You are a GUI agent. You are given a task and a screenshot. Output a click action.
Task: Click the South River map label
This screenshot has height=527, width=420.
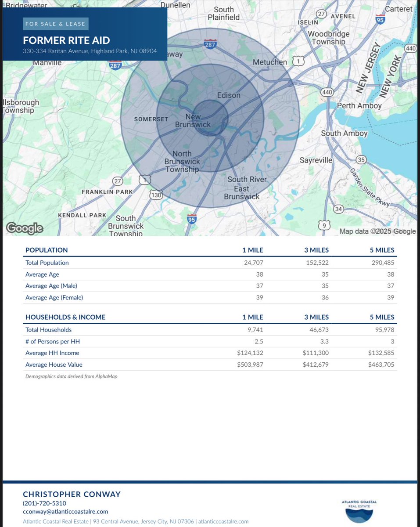pos(247,179)
